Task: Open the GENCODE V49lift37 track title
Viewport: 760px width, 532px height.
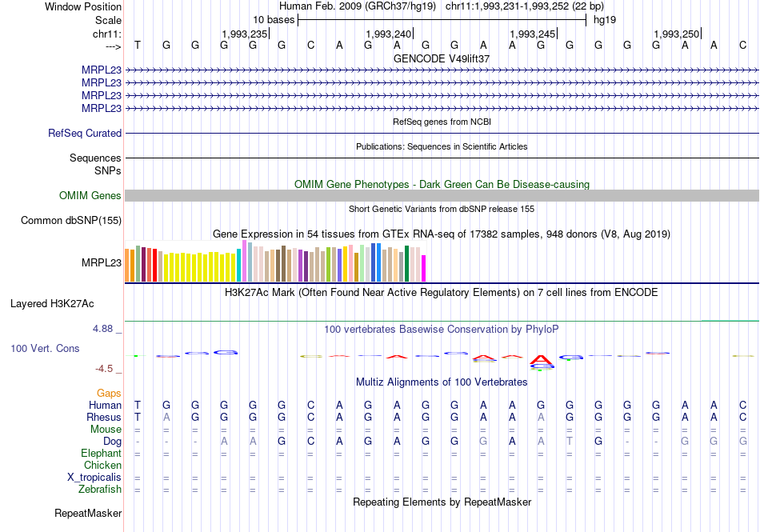Action: 441,58
